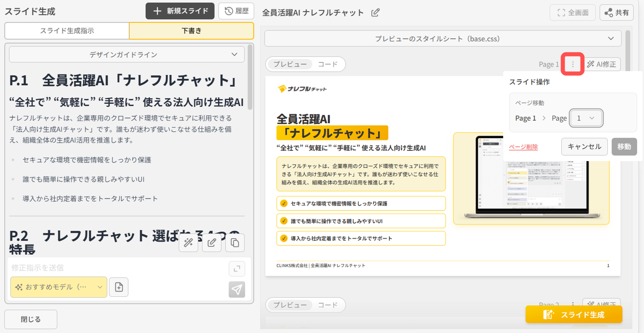Enter fullscreen with the 全画面 button
This screenshot has height=333, width=644.
point(573,13)
